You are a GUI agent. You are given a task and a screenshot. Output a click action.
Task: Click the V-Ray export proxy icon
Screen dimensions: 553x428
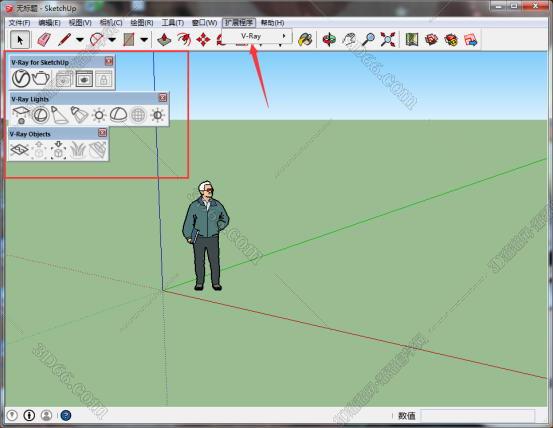coord(39,150)
